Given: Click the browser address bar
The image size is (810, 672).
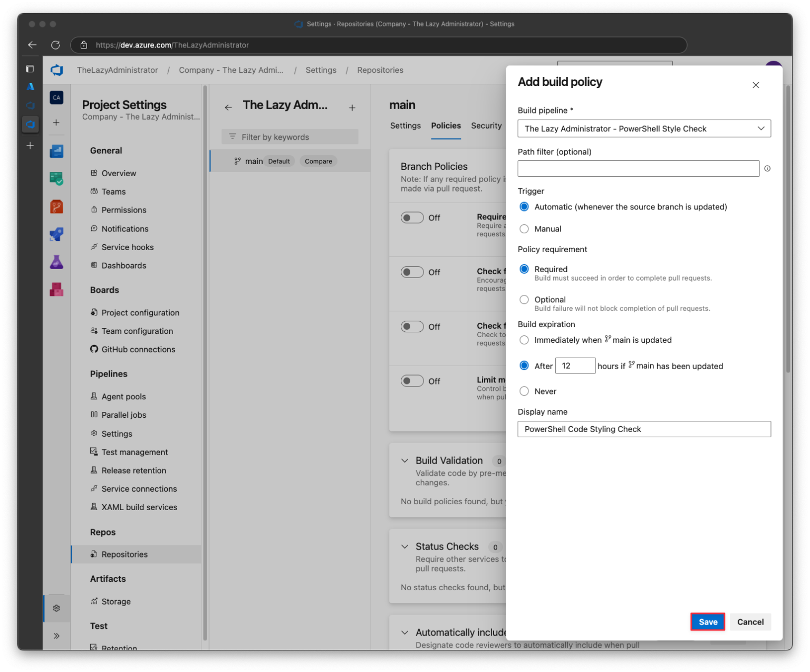Looking at the screenshot, I should pos(379,45).
